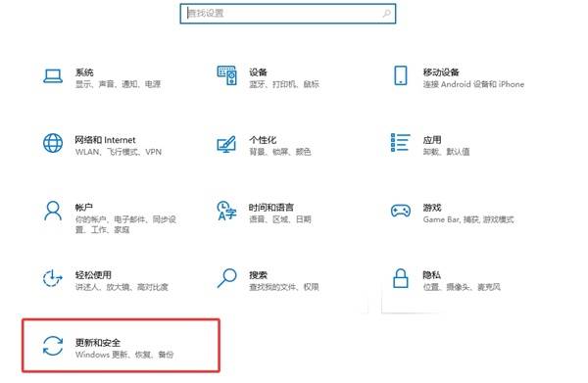Click the WLAN、飞行模式、VPN description
Image resolution: width=588 pixels, height=383 pixels.
[119, 152]
